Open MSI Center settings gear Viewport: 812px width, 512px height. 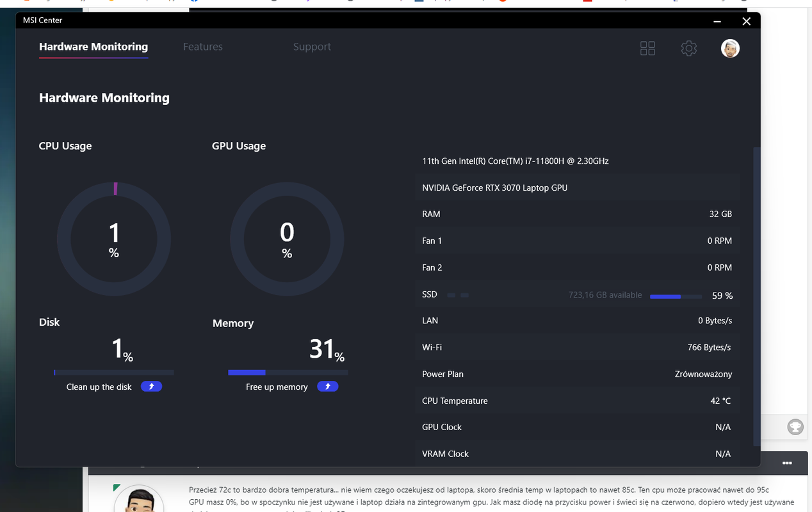(x=688, y=48)
